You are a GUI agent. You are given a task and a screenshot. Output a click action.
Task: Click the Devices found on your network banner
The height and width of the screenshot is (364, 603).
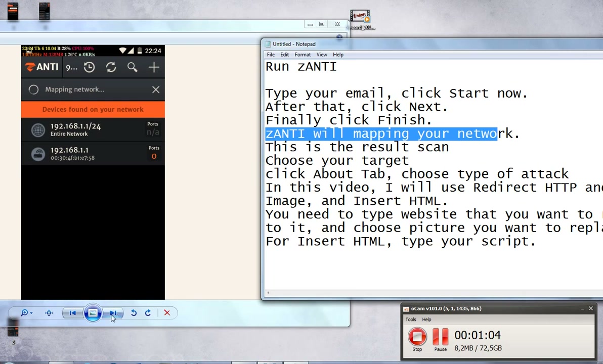click(x=93, y=110)
